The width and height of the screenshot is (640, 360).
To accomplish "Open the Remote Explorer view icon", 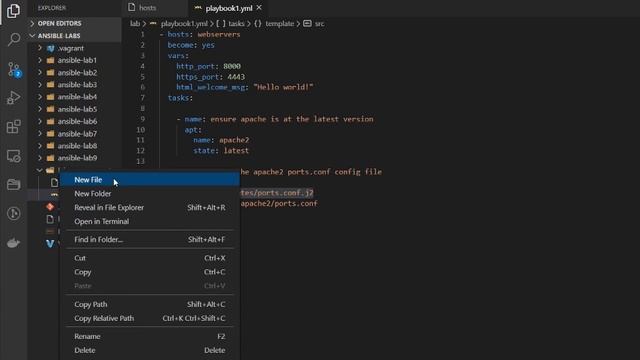I will 13,156.
